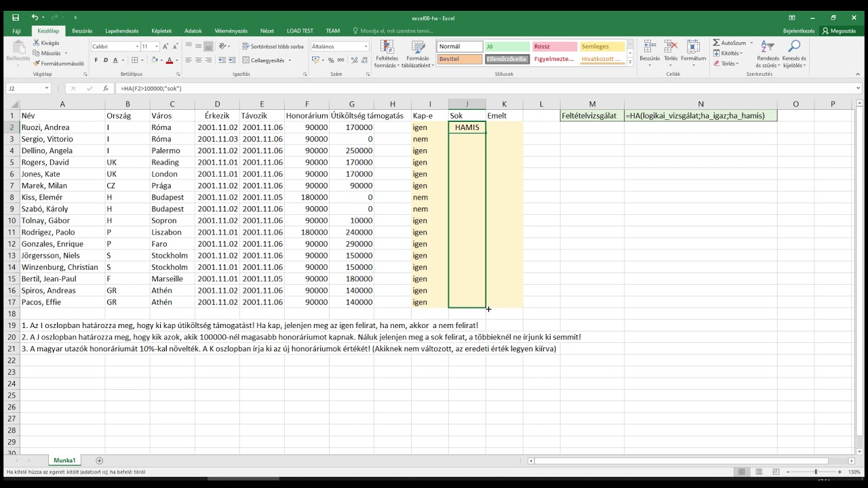Apply the Jó cell style
Image resolution: width=868 pixels, height=488 pixels.
[x=507, y=47]
